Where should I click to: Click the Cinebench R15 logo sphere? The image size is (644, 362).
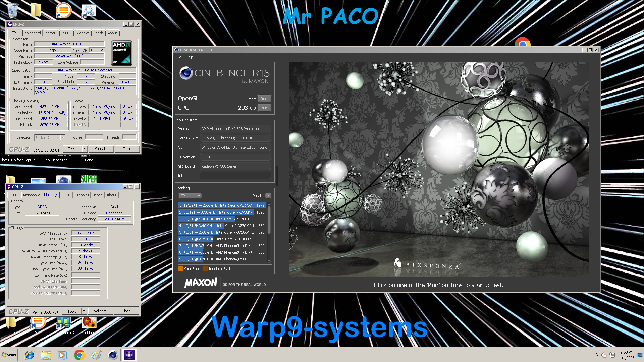(186, 73)
